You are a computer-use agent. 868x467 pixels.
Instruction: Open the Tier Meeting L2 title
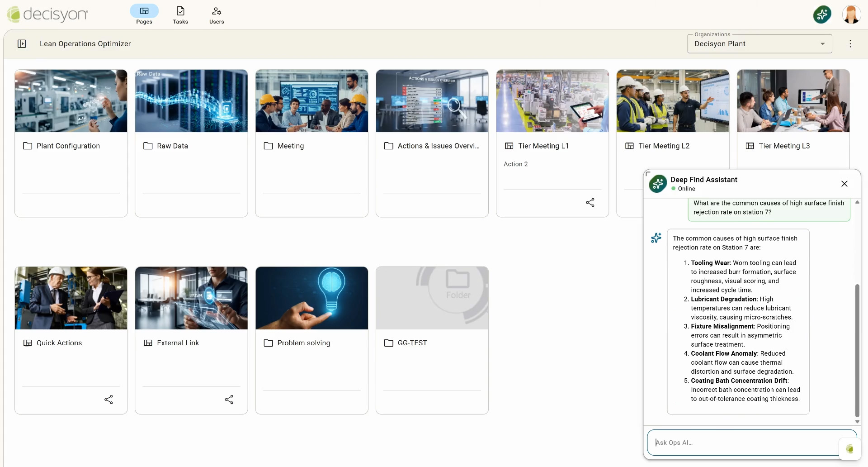[664, 146]
